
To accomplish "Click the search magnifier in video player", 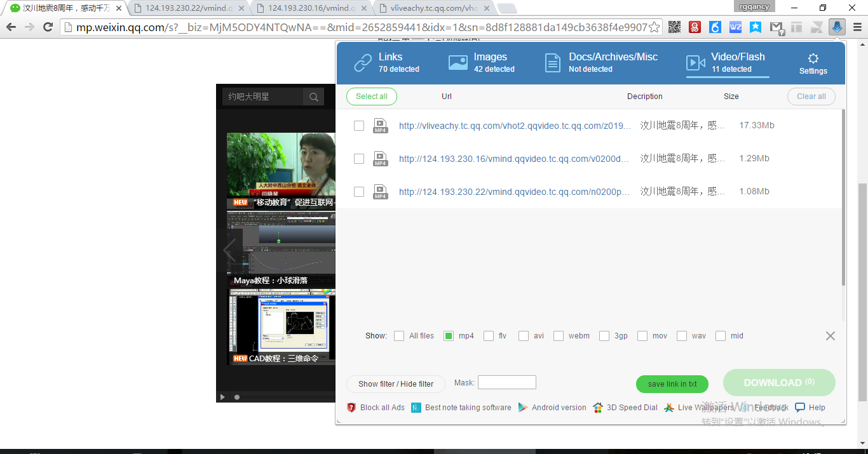I will (x=313, y=97).
